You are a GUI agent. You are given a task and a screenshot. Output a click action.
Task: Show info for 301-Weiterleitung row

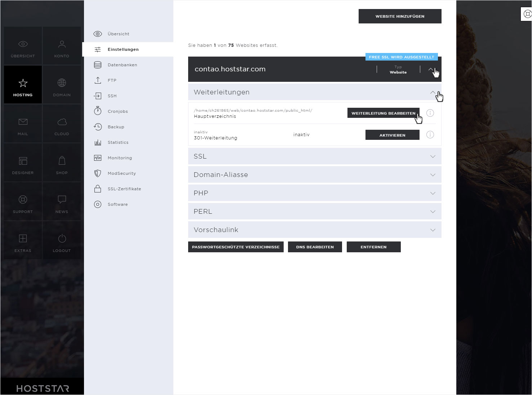coord(430,135)
